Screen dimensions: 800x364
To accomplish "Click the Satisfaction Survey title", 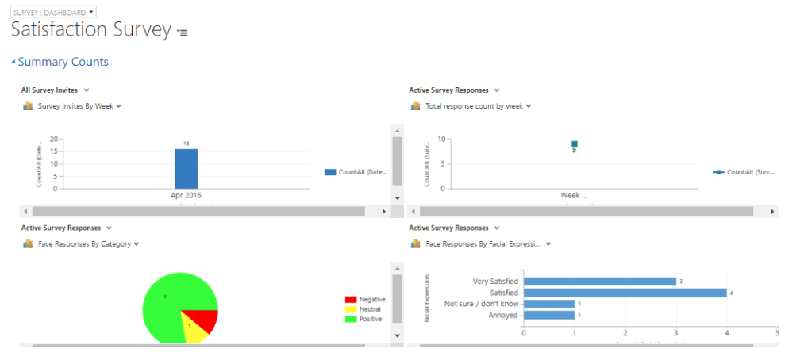I will pos(91,30).
